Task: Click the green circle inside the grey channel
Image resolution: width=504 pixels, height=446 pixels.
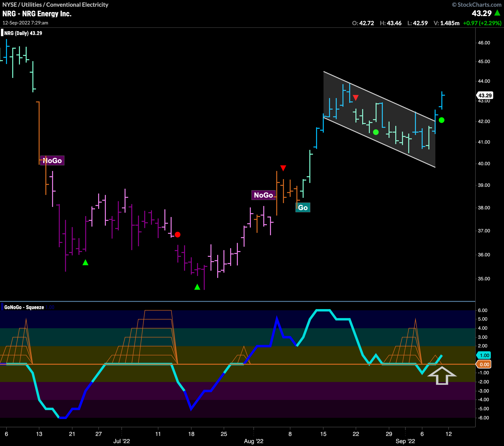Action: pos(376,132)
